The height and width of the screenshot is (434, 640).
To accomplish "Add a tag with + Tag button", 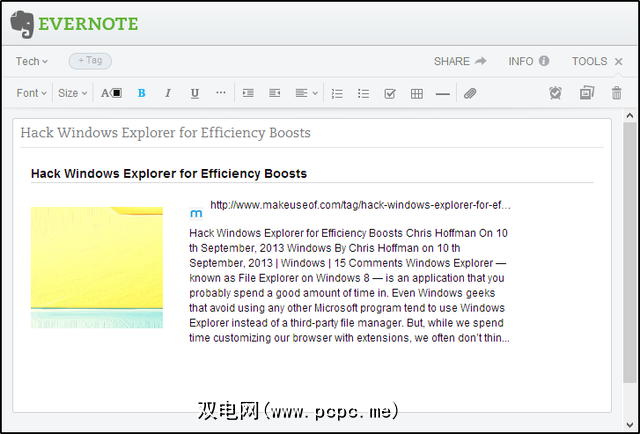I will point(90,61).
